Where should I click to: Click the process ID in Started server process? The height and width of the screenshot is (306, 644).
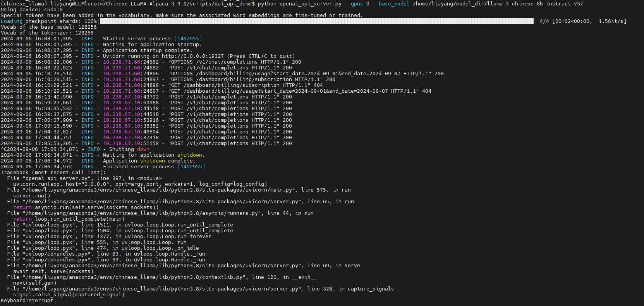click(x=188, y=39)
